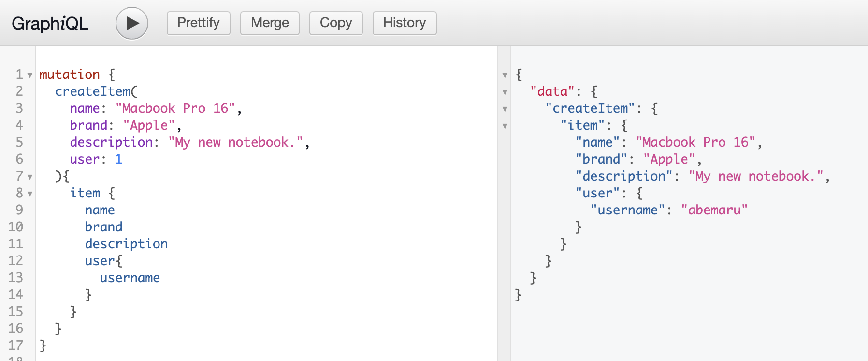868x361 pixels.
Task: Collapse the mutation block at line 1
Action: click(x=30, y=75)
